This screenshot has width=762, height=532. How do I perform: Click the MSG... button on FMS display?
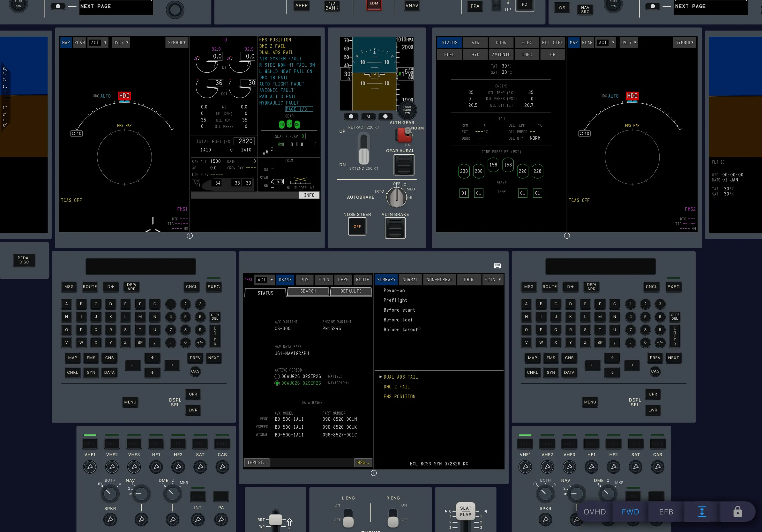363,462
